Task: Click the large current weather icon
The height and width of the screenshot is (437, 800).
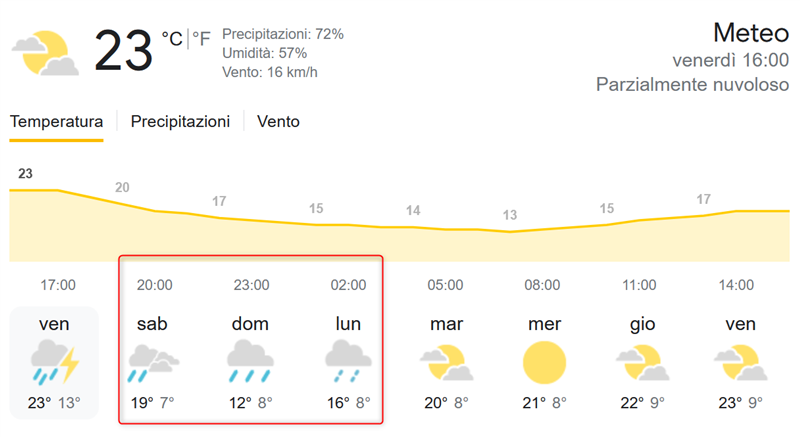Action: (x=45, y=53)
